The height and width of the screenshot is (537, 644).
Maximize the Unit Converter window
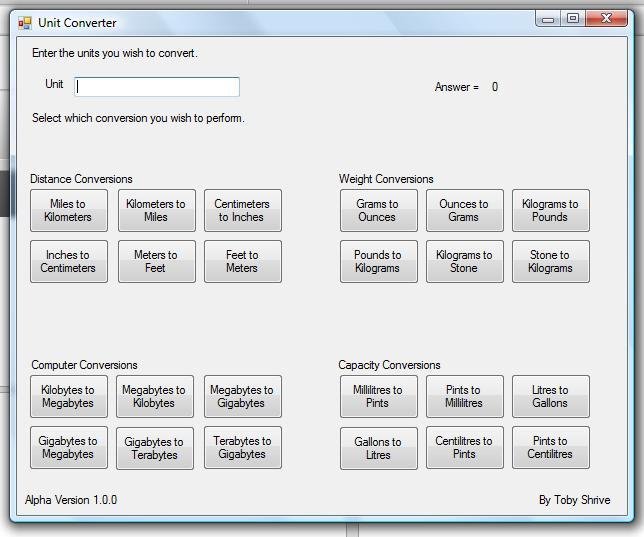point(573,18)
